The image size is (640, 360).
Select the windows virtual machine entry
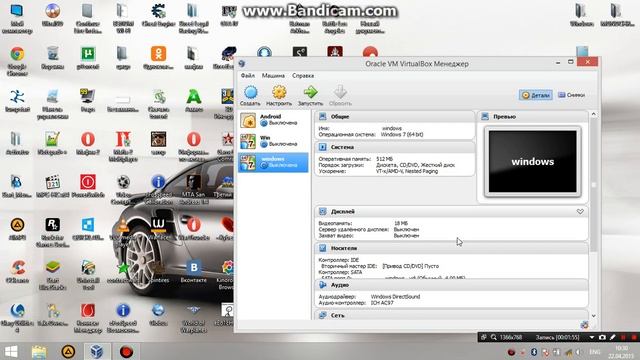(273, 162)
